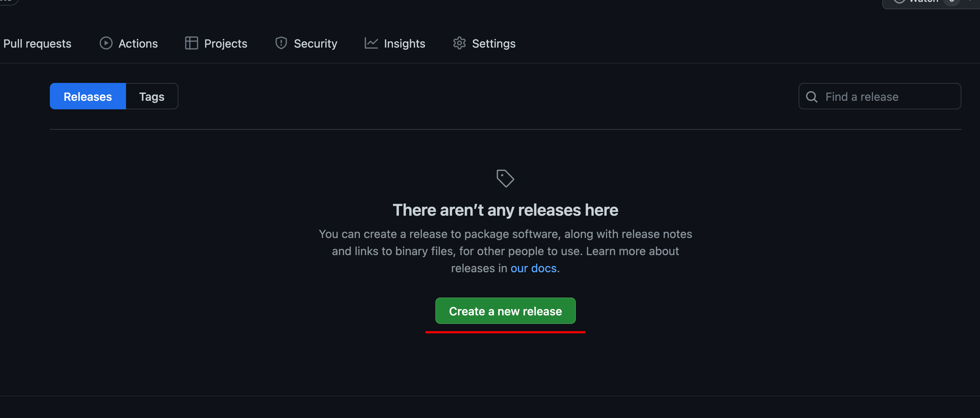The height and width of the screenshot is (418, 980).
Task: Click the Insights graph icon
Action: click(x=371, y=43)
